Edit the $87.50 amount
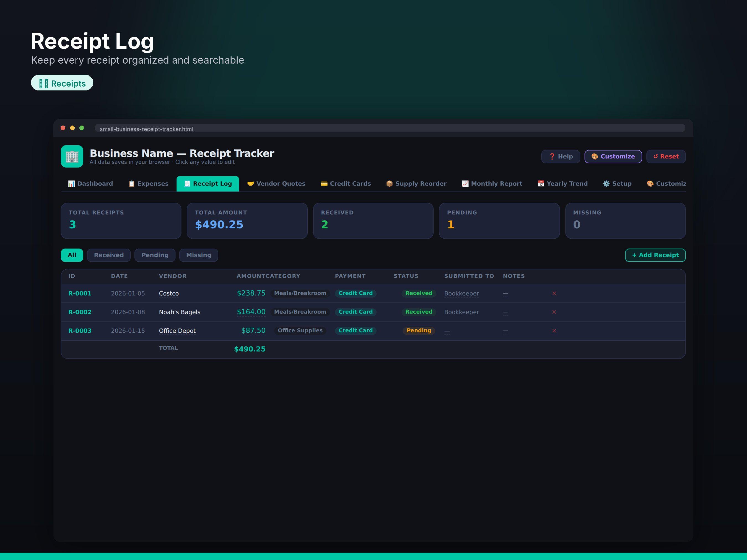 click(253, 330)
